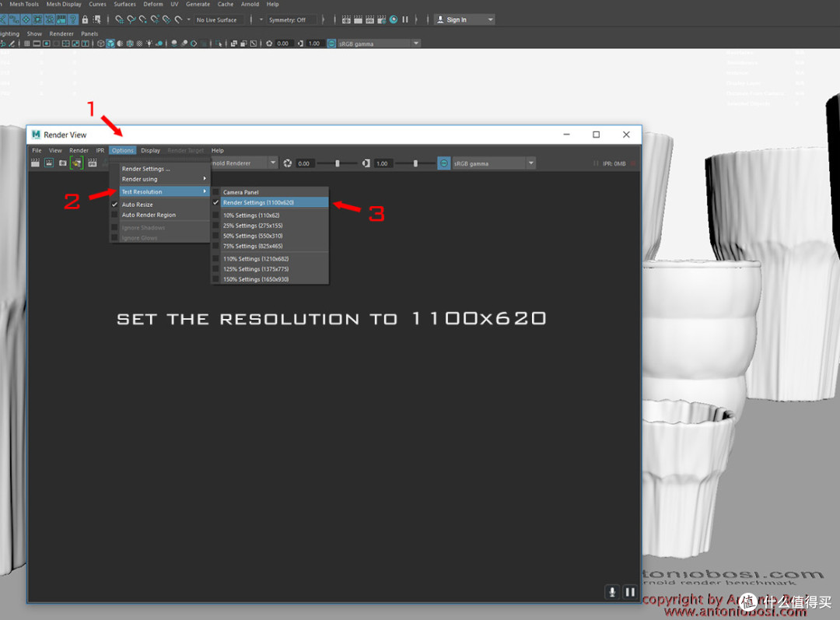The width and height of the screenshot is (840, 620).
Task: Click the refresh IPR clapperboard icon
Action: tap(93, 163)
